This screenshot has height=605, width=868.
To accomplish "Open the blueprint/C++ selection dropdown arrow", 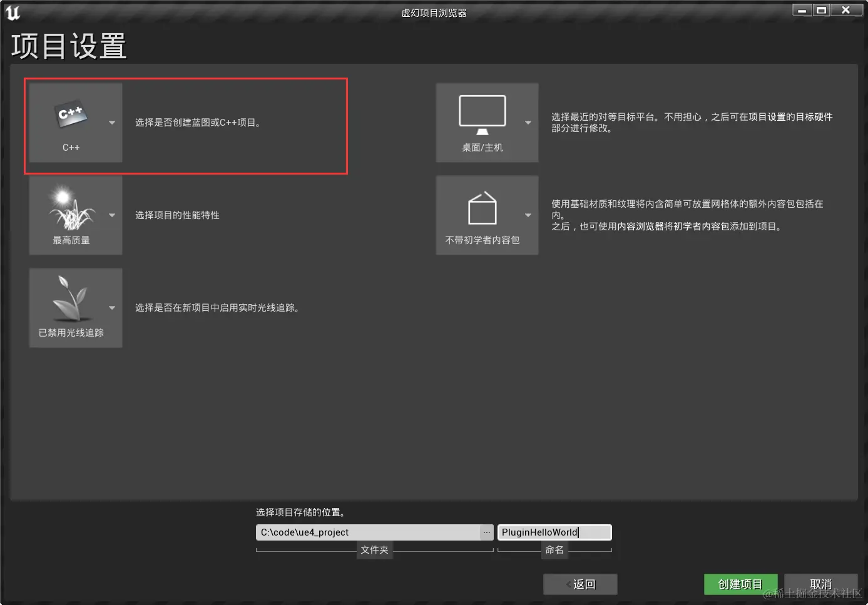I will (x=111, y=124).
